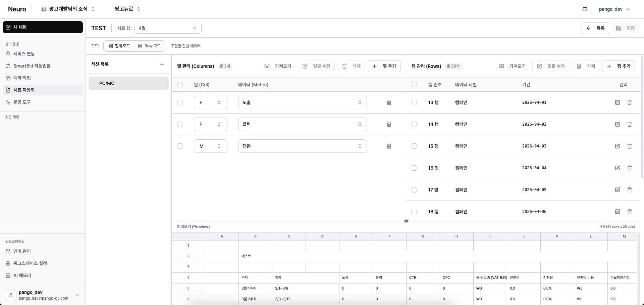Check the checkbox for 18 행

click(414, 212)
